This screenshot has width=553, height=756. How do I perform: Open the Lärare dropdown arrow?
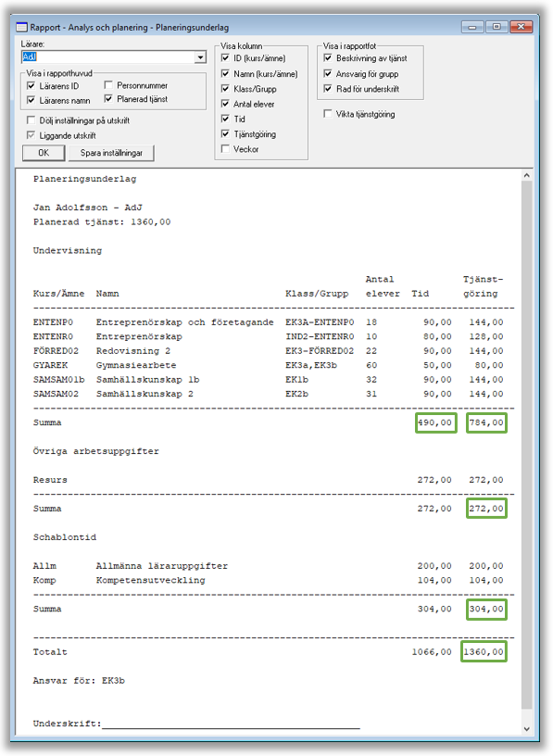(x=200, y=57)
